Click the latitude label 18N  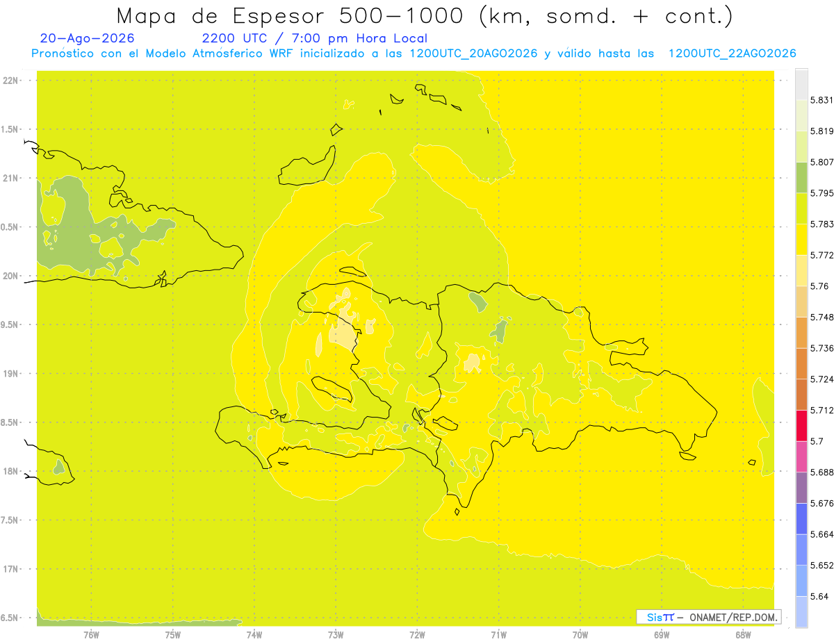coord(10,471)
